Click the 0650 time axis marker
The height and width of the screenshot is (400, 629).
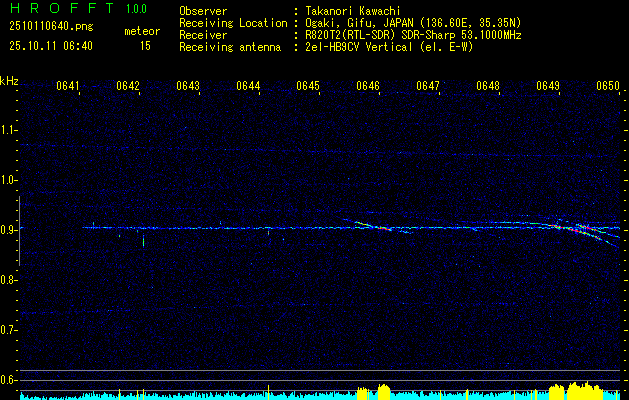click(608, 86)
